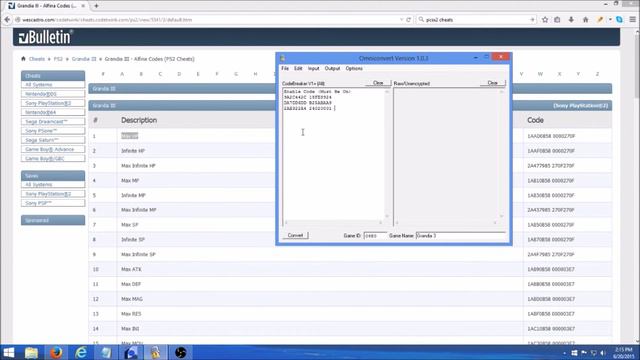Open the Cheats breadcrumb link
Image resolution: width=640 pixels, height=360 pixels.
point(37,59)
